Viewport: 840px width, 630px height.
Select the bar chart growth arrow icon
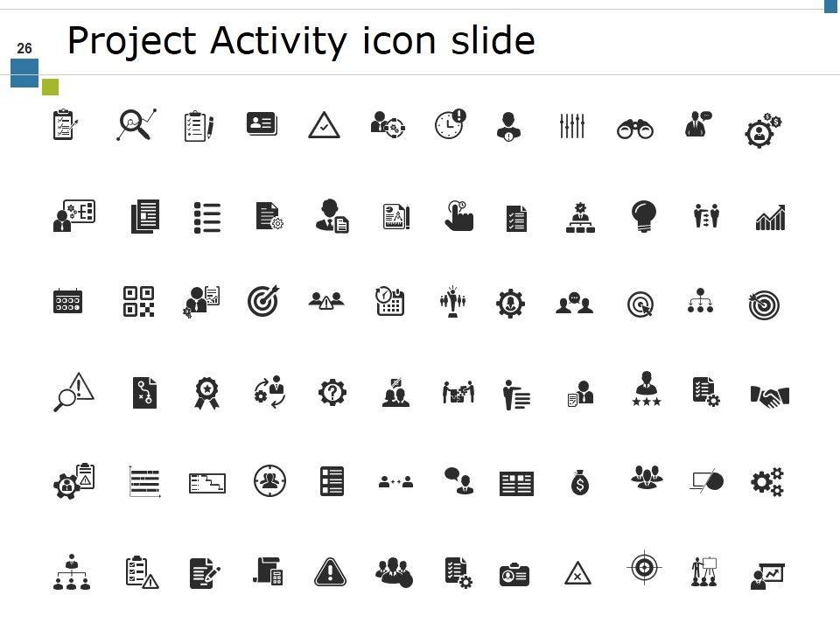[x=770, y=218]
